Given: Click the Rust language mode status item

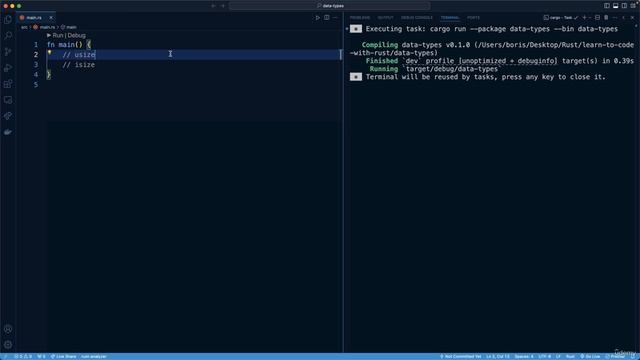Looking at the screenshot, I should click(x=570, y=356).
